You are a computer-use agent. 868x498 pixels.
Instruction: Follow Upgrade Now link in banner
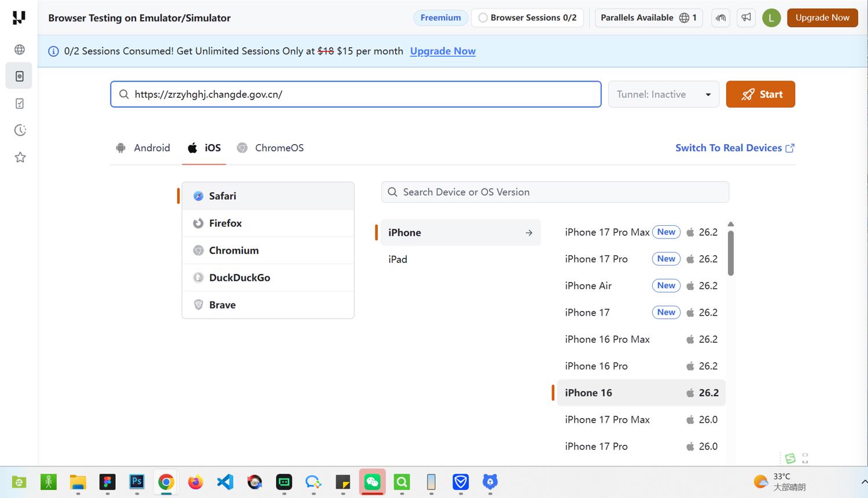coord(443,51)
